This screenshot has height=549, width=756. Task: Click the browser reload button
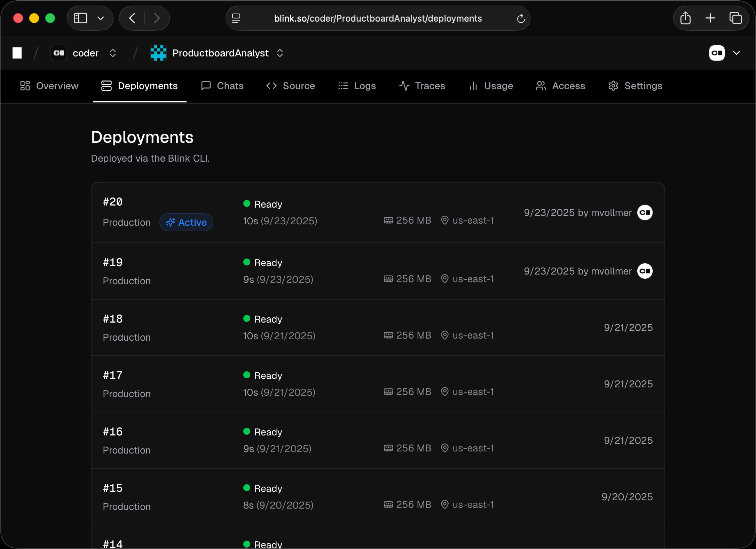pos(521,18)
